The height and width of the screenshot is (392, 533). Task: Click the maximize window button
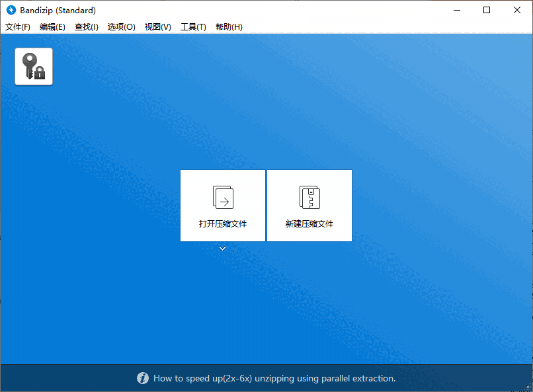pos(486,10)
